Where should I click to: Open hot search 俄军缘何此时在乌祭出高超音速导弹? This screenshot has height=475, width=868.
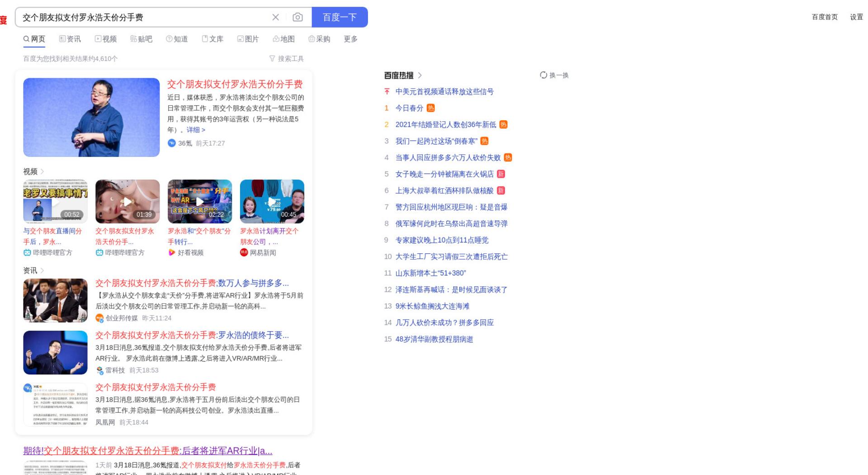click(x=451, y=224)
